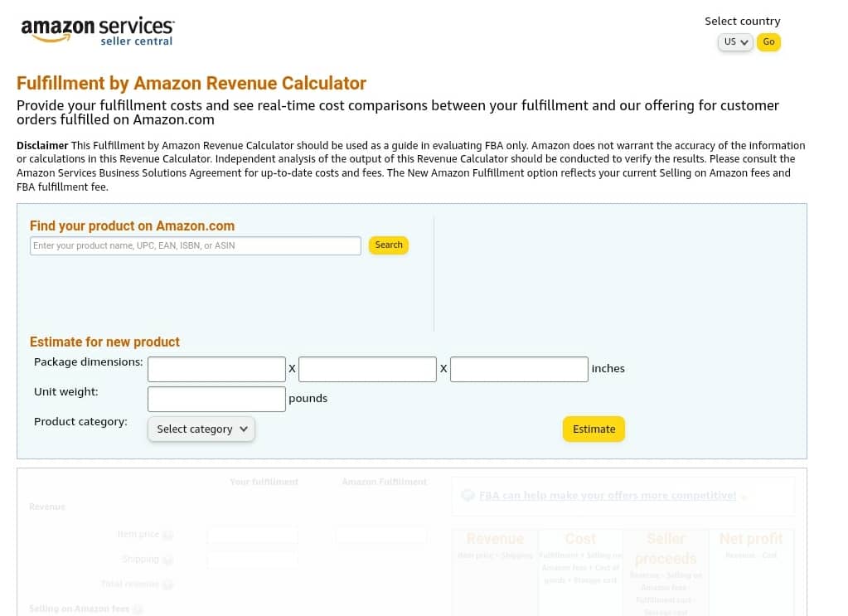Click the Amazon Fulfillment Item price field

coord(381,536)
